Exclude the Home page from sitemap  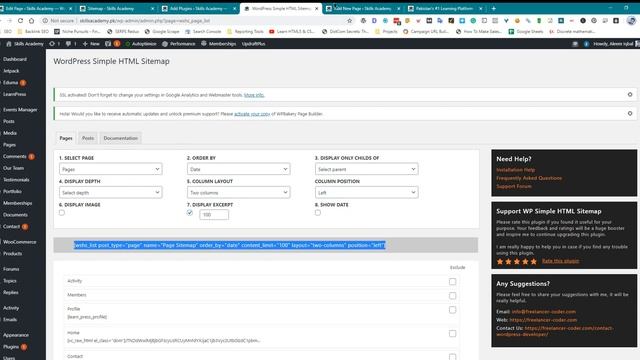click(452, 334)
